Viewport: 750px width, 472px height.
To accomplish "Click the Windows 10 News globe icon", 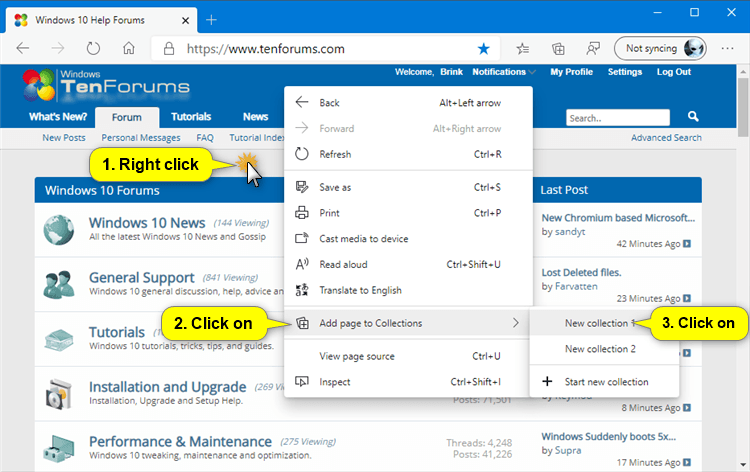I will (x=58, y=230).
